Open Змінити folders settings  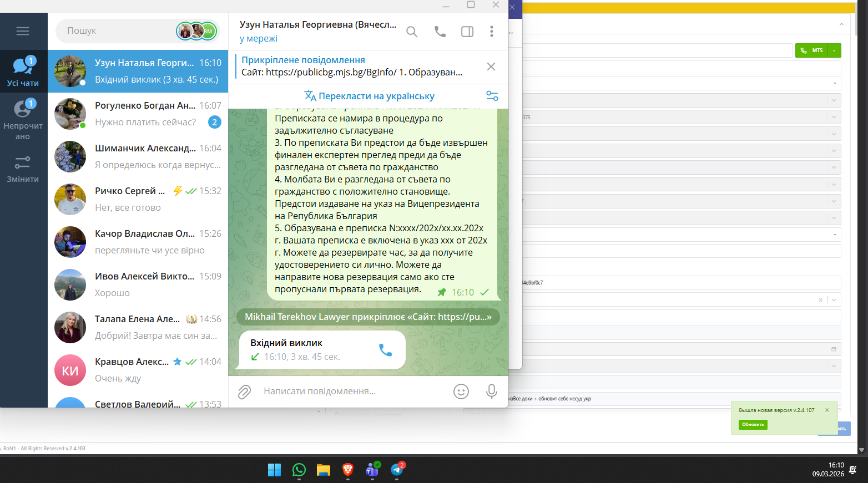(x=23, y=169)
